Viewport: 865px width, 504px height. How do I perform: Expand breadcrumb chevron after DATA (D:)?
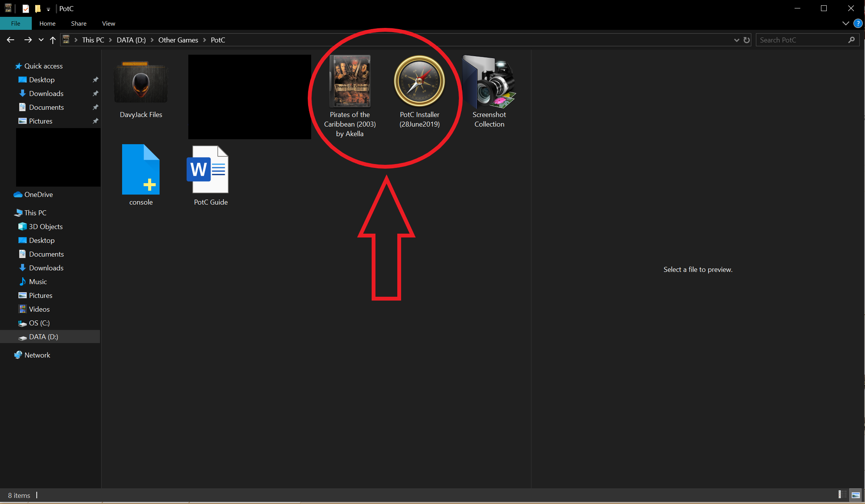152,40
